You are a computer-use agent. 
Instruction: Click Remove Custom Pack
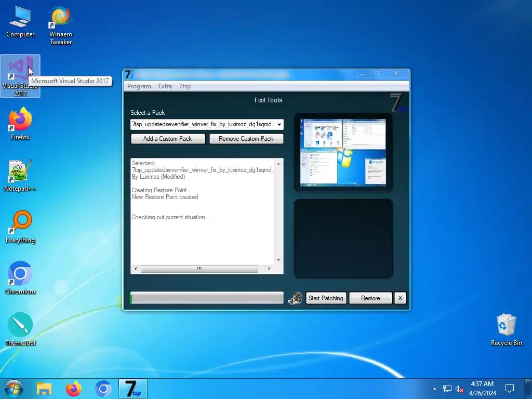(x=246, y=138)
